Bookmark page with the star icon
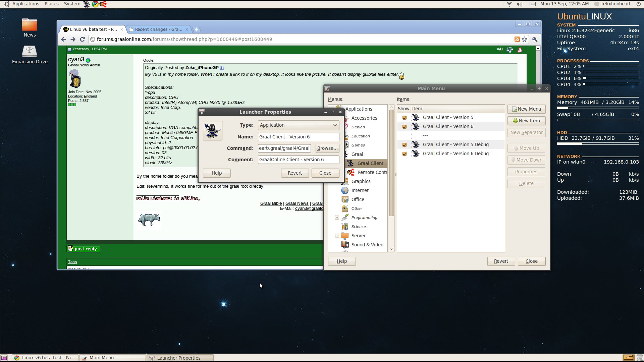This screenshot has width=644, height=362. [525, 39]
